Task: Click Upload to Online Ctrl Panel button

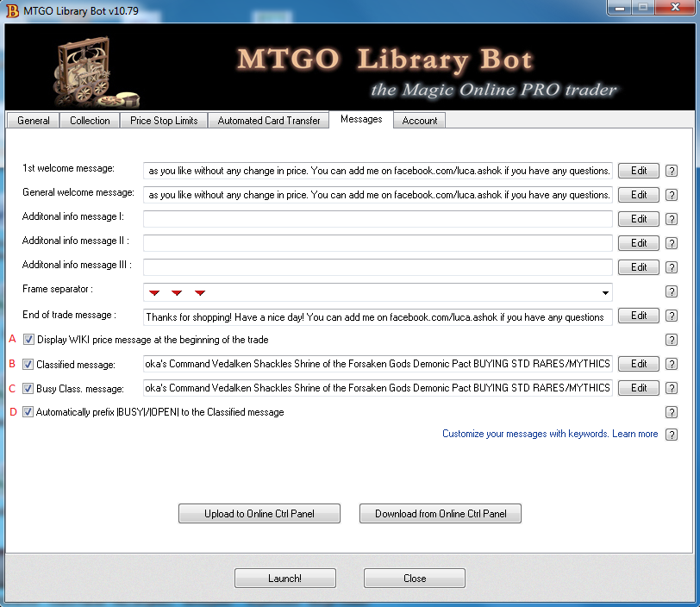Action: (x=259, y=514)
